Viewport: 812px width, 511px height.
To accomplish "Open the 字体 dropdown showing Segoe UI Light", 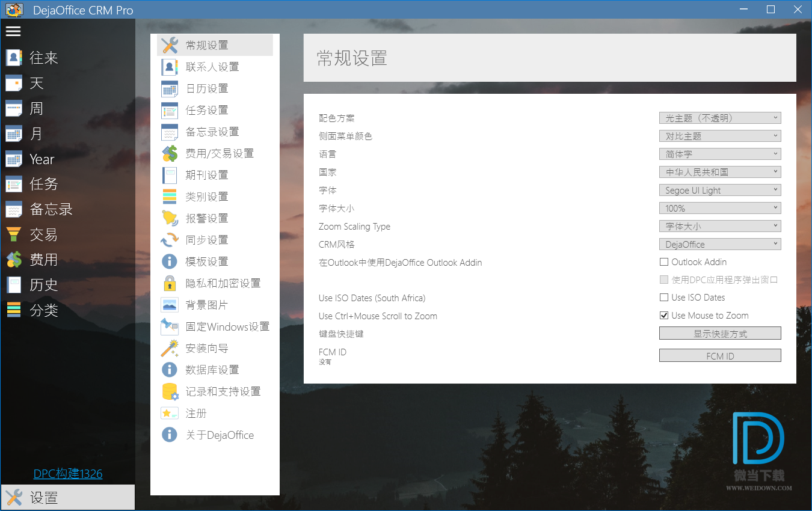I will point(720,190).
